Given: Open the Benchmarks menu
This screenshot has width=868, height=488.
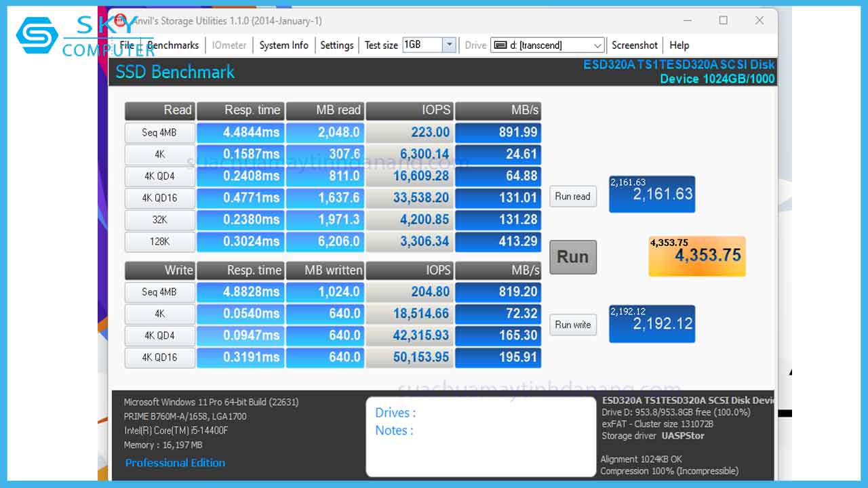Looking at the screenshot, I should coord(173,45).
